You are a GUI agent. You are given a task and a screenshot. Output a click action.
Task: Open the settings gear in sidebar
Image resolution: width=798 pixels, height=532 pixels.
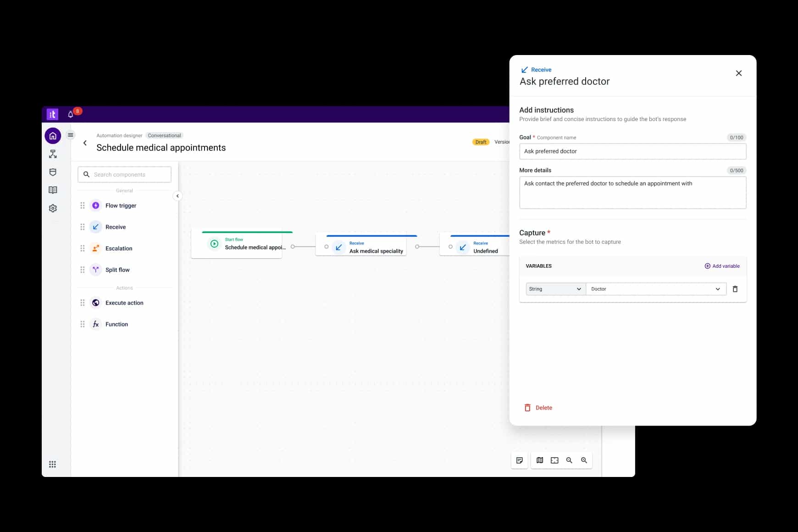coord(53,208)
